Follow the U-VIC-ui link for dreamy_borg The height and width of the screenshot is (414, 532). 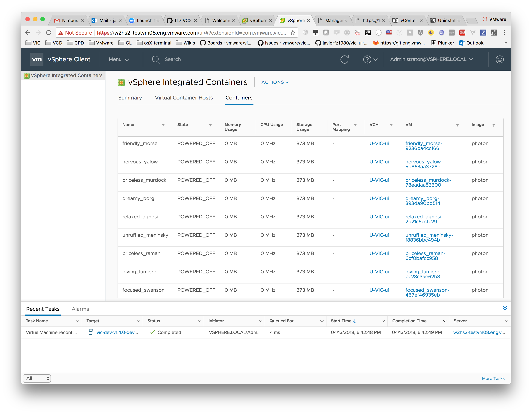click(379, 198)
